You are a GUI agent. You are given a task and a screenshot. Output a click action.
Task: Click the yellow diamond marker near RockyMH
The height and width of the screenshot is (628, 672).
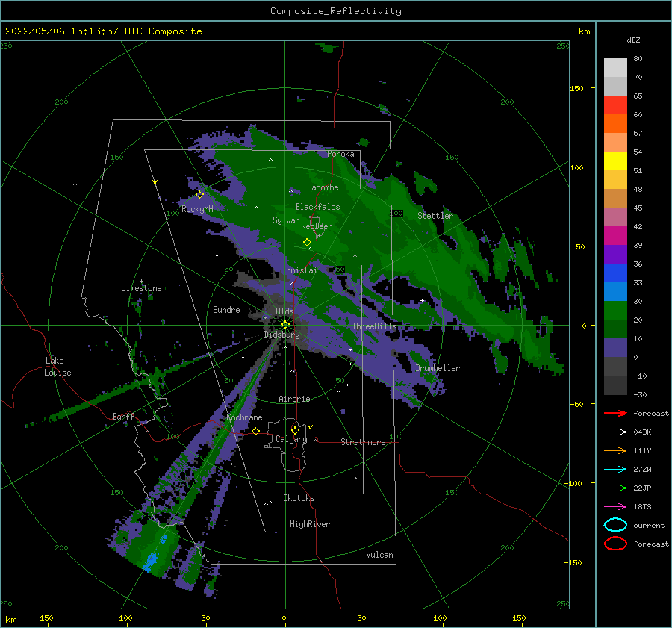(199, 195)
